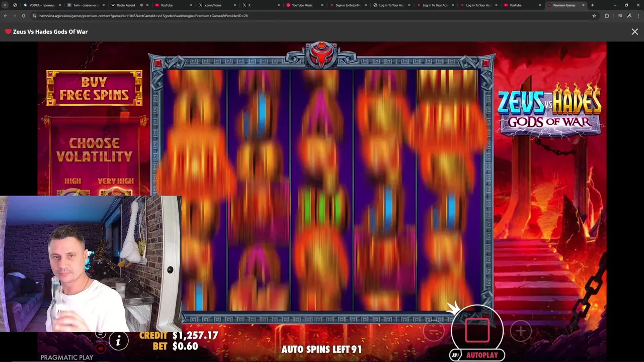Click the Pragmatic Play label
The height and width of the screenshot is (362, 644).
(67, 357)
